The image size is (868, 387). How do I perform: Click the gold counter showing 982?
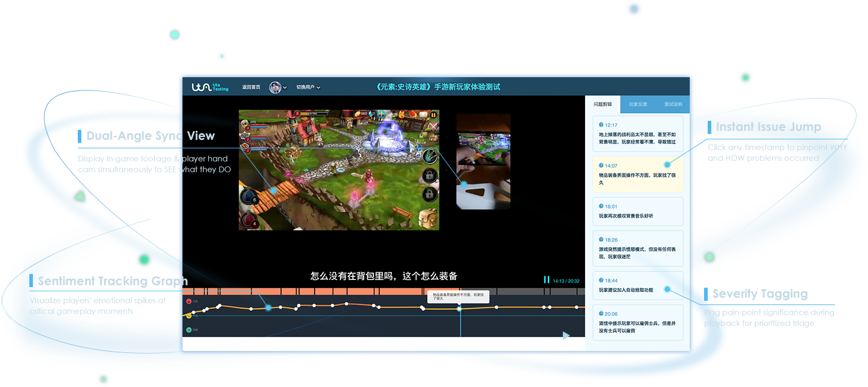[361, 114]
